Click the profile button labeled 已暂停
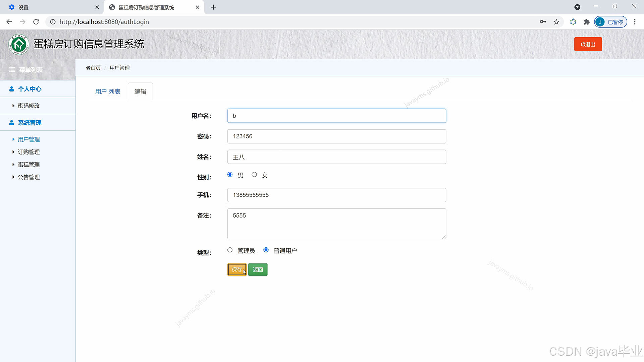Viewport: 644px width, 362px height. pyautogui.click(x=610, y=22)
